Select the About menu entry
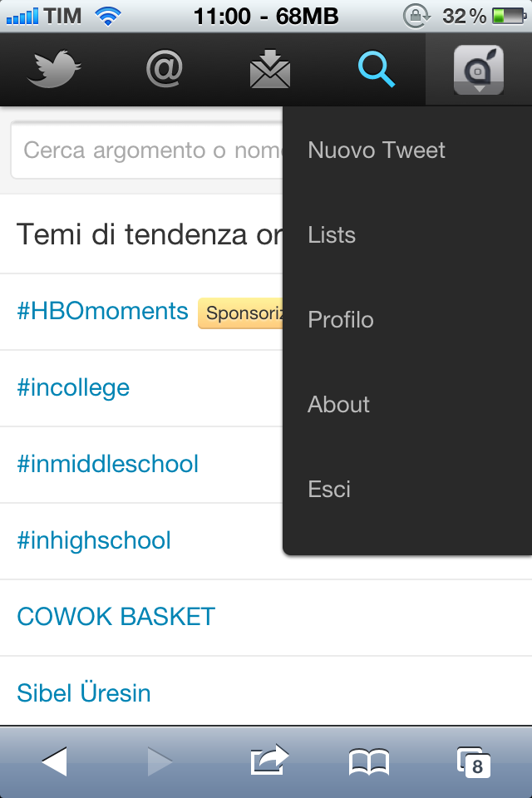 click(x=338, y=405)
